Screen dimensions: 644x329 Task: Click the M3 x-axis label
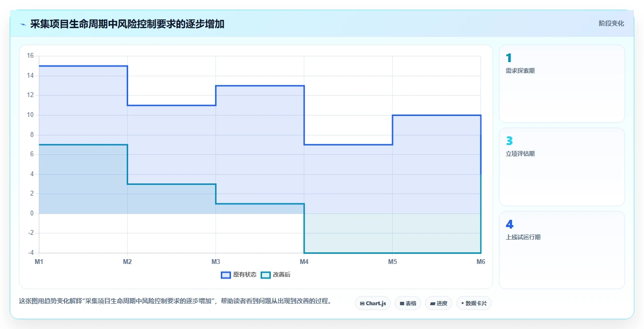(215, 262)
